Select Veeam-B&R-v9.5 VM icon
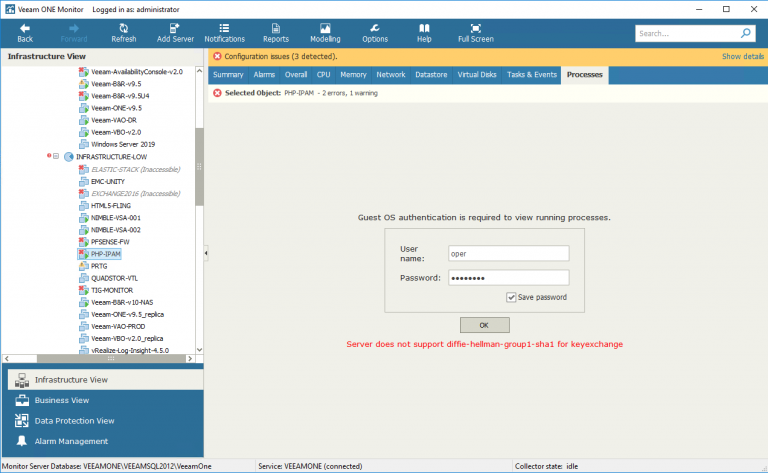 coord(84,84)
